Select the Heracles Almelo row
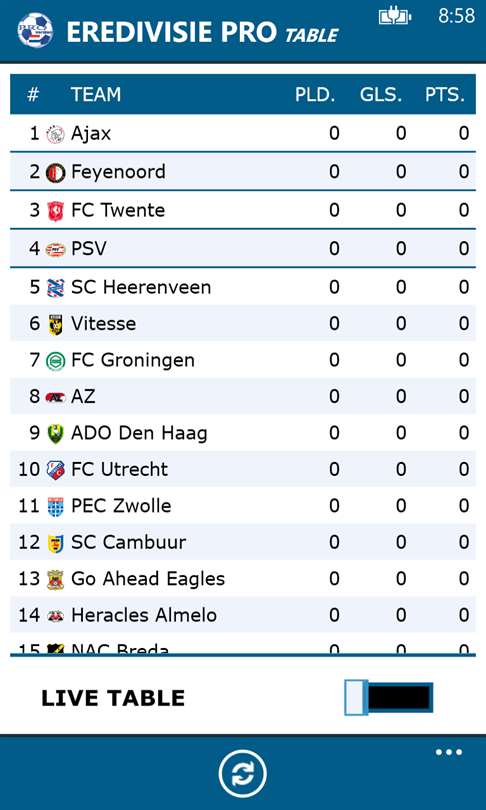Image resolution: width=486 pixels, height=810 pixels. (243, 615)
